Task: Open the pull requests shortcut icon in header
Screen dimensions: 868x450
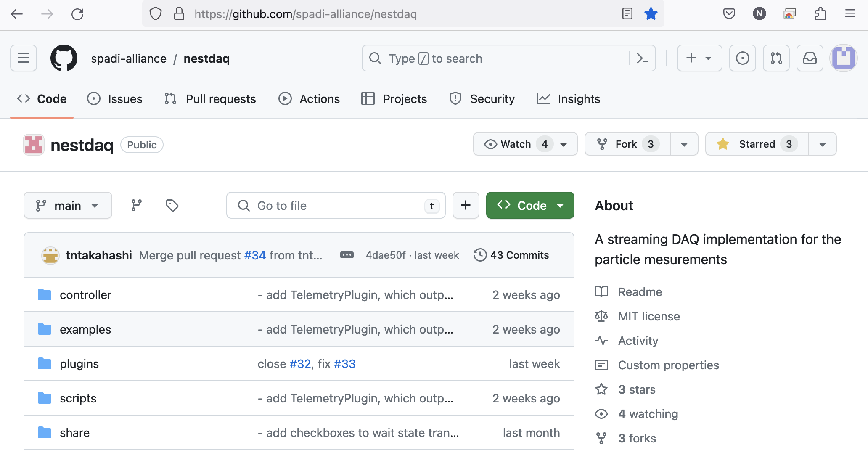Action: click(x=776, y=58)
